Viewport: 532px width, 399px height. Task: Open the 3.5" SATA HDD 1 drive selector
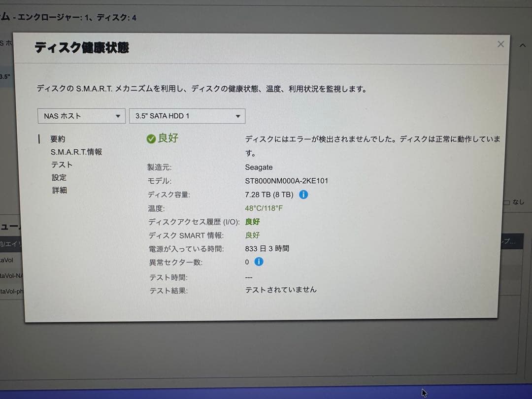(187, 116)
